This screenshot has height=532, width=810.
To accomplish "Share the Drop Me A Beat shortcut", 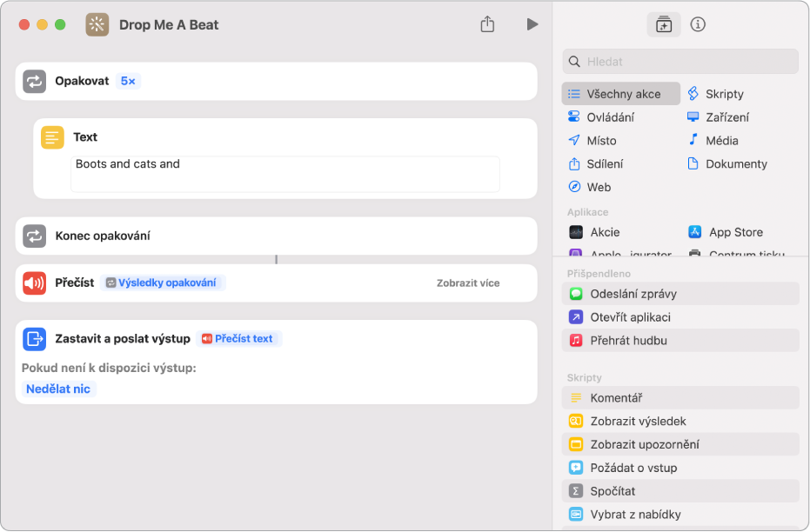I will tap(487, 23).
